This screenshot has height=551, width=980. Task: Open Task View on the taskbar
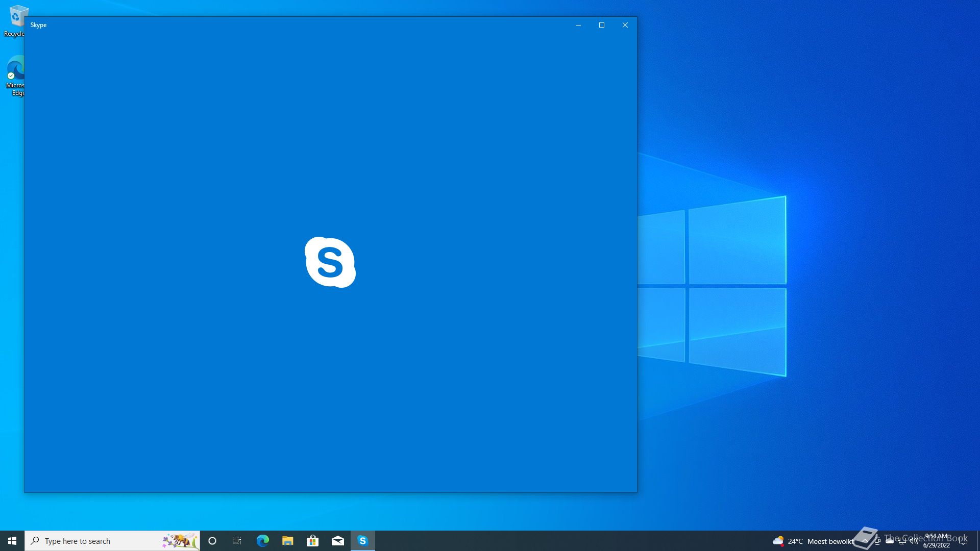coord(237,541)
